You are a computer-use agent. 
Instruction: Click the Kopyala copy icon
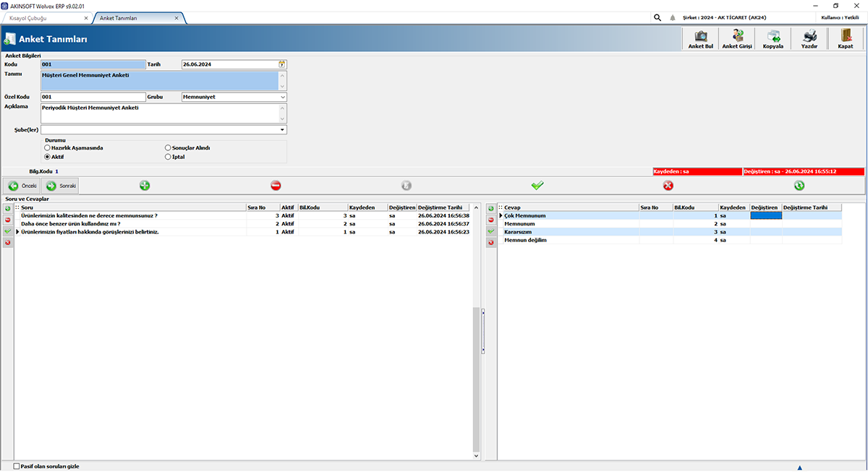[x=772, y=35]
